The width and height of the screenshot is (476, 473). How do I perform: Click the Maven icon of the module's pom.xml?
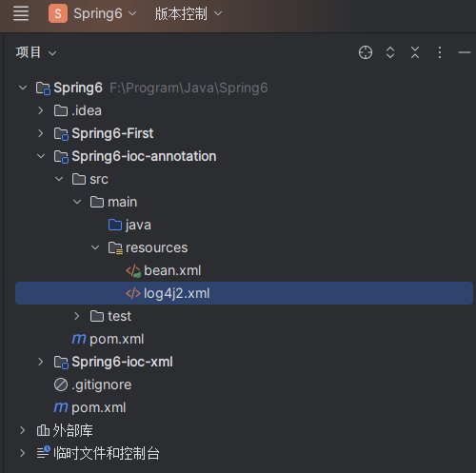(79, 339)
